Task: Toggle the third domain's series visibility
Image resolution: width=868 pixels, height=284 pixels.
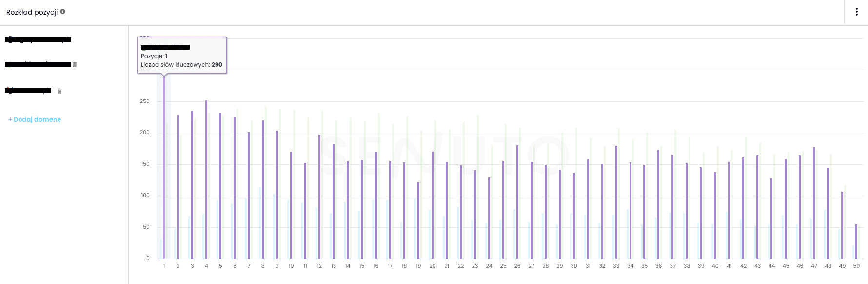Action: tap(28, 91)
